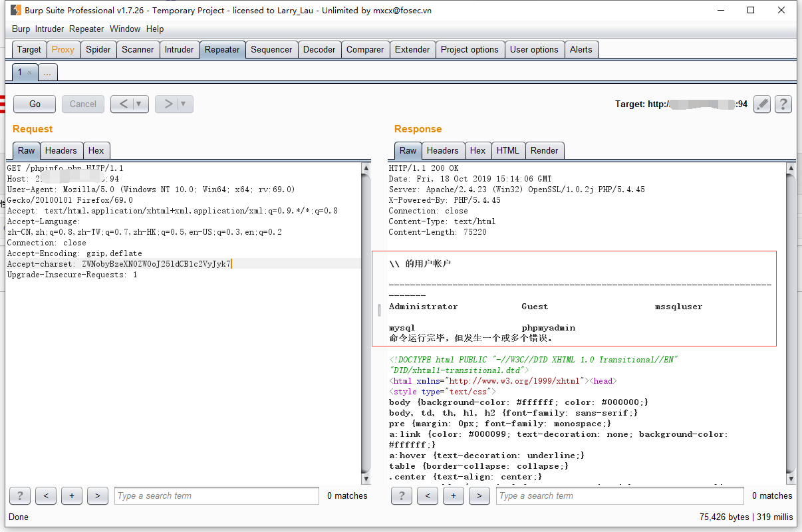802x532 pixels.
Task: Select response Render view tab
Action: click(x=545, y=150)
